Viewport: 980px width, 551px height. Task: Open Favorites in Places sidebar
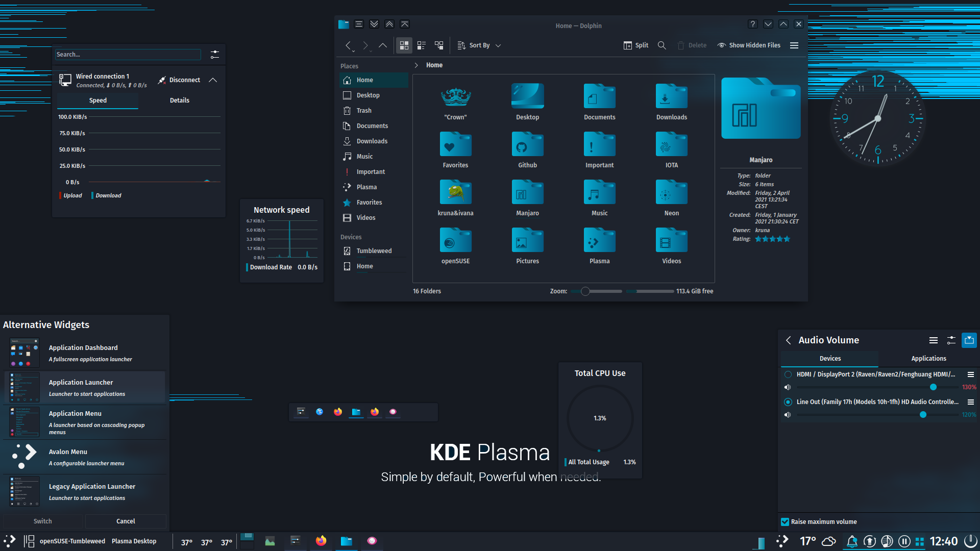pos(374,203)
